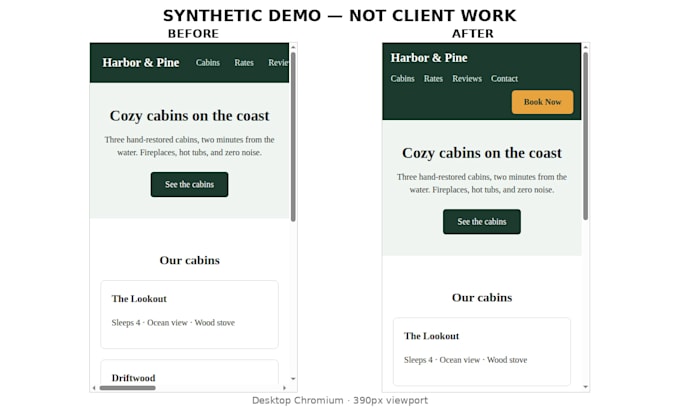
Task: Click horizontal scrollbar thumb in BEFORE view
Action: coord(128,388)
